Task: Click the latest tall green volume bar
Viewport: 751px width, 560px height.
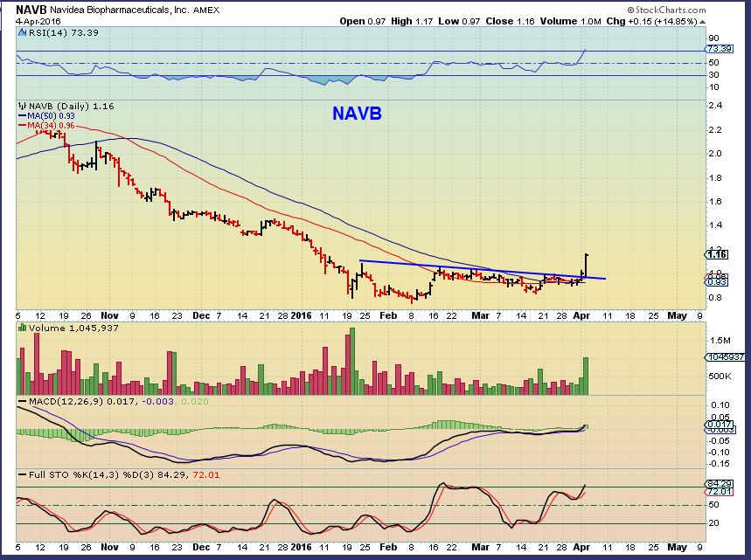Action: tap(585, 376)
